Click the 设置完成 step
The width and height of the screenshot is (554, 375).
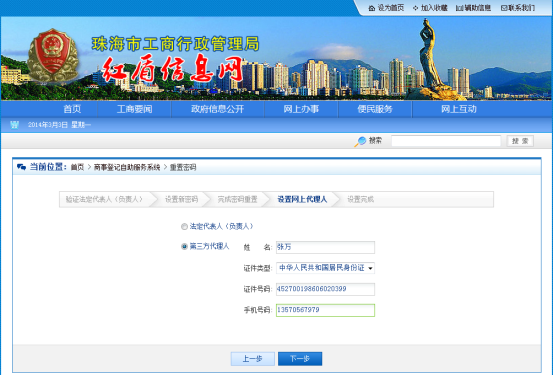[360, 199]
